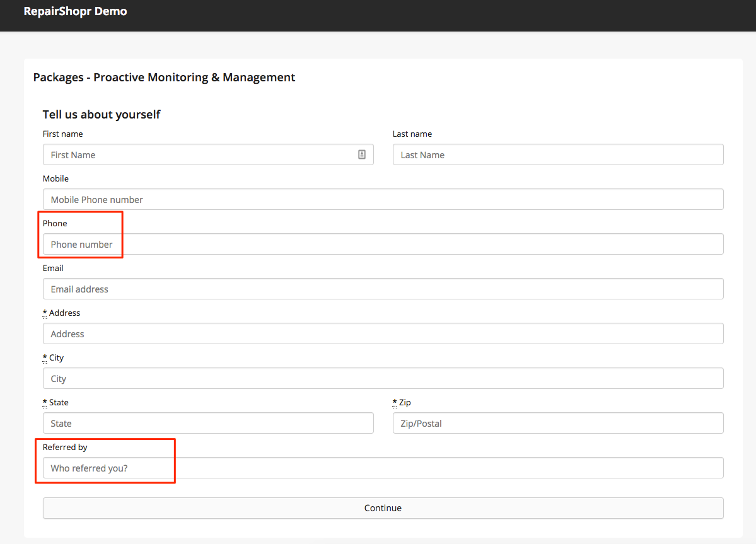
Task: Select the Phone number input field
Action: click(383, 245)
